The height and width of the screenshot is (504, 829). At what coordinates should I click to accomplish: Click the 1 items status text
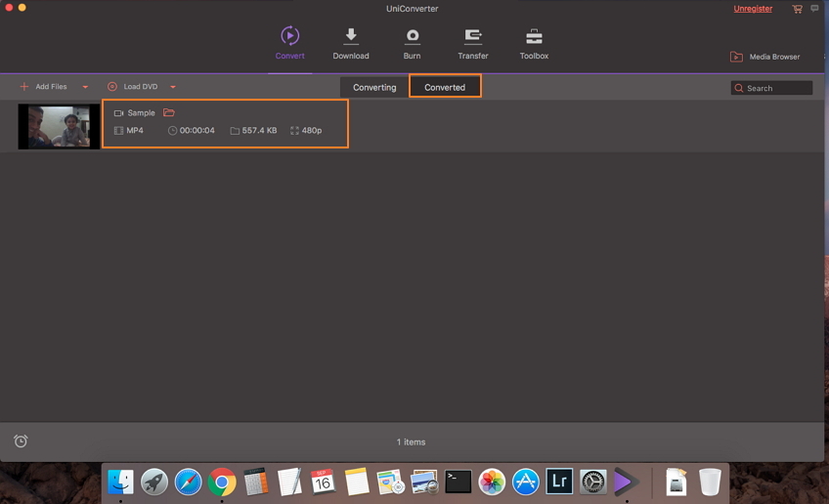click(x=411, y=442)
